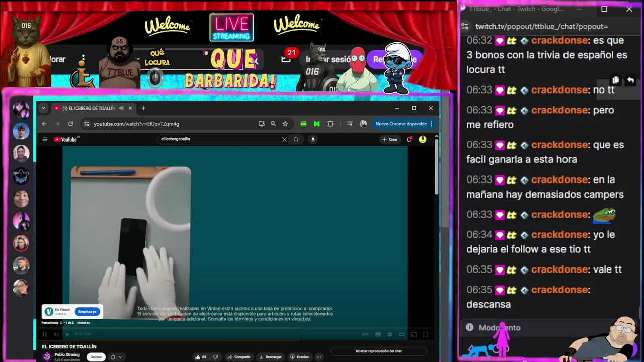Copy message via chat copy icon
This screenshot has height=362, width=644.
[616, 80]
